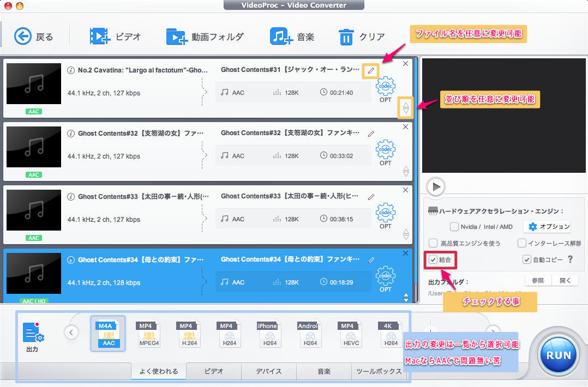This screenshot has height=387, width=588.
Task: Add a 動画フォルダ video folder
Action: click(205, 37)
